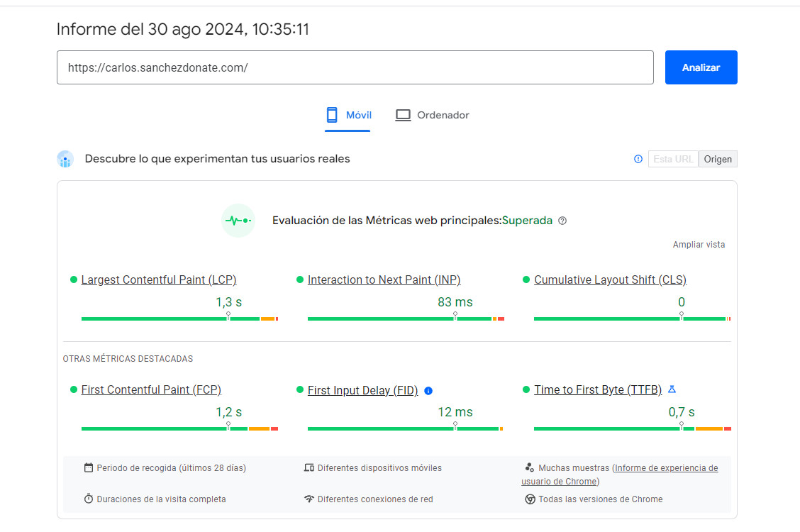Open the Interaction to Next Paint (INP) link
Viewport: 800px width, 532px height.
tap(384, 279)
